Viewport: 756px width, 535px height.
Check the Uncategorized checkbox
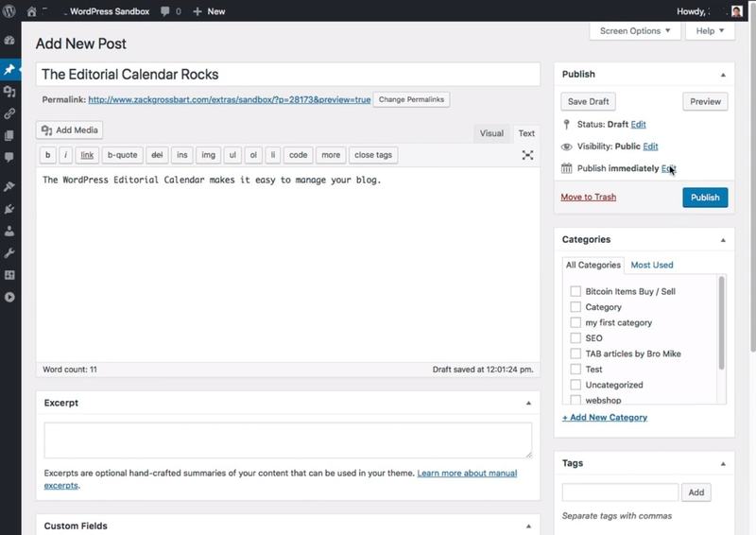pyautogui.click(x=576, y=385)
